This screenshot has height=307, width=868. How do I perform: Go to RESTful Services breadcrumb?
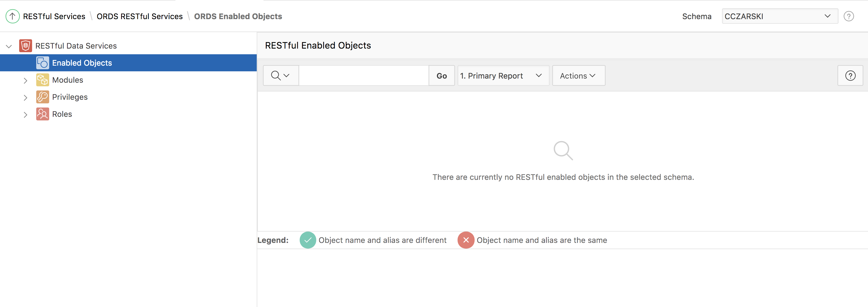[54, 16]
